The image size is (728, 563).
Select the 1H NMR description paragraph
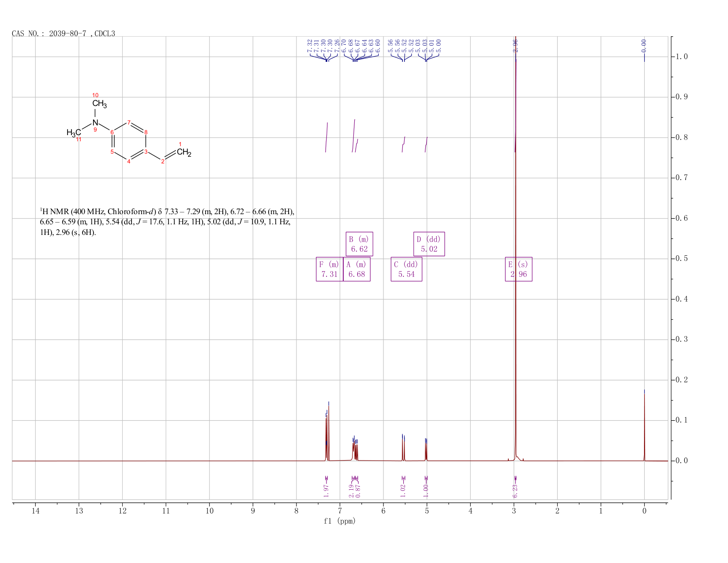coord(167,222)
